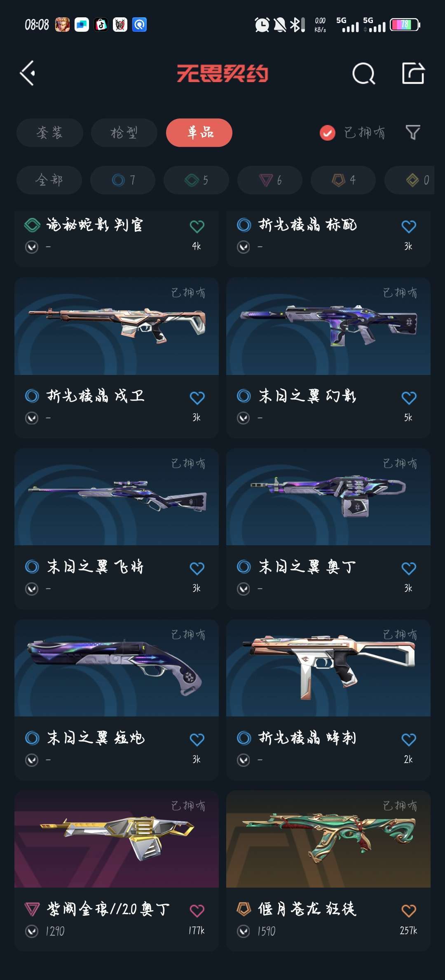
Task: Open 末日之翼 飞将 weapon thumbnail
Action: [117, 497]
